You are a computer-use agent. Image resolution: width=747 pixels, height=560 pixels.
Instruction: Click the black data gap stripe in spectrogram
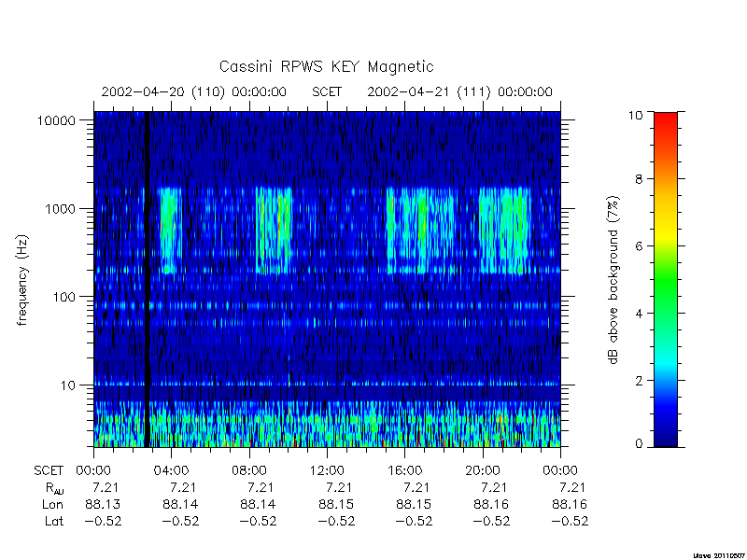[148, 279]
